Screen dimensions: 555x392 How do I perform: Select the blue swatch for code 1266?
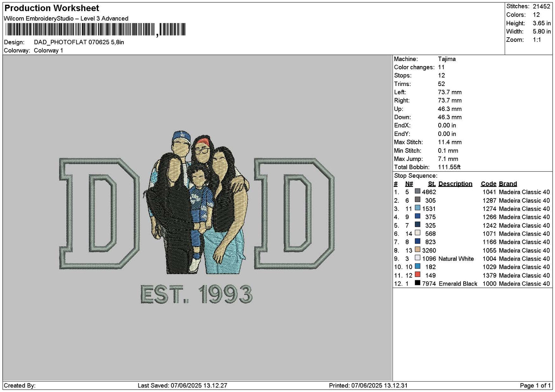click(417, 217)
